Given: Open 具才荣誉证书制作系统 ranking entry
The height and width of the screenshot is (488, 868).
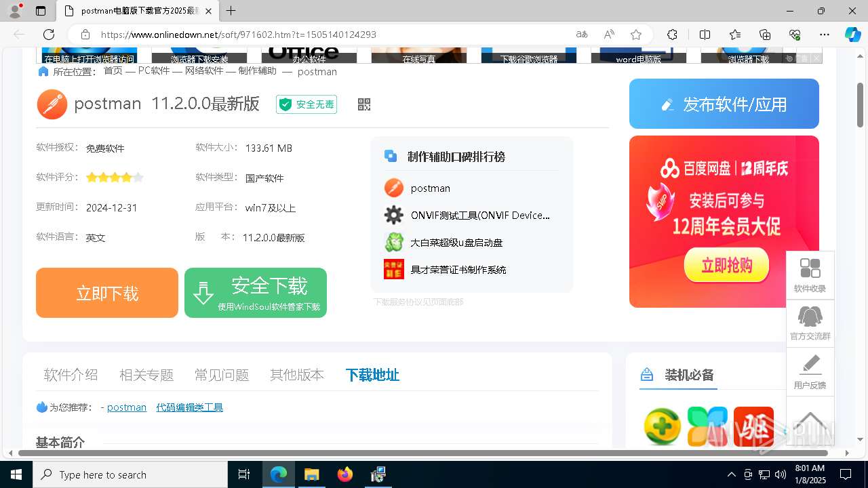Looking at the screenshot, I should (458, 270).
